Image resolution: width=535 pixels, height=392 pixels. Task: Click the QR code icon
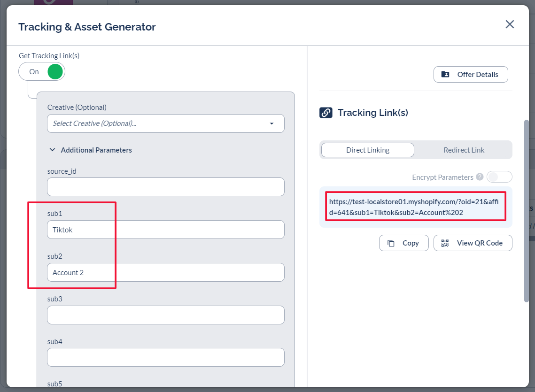(x=445, y=243)
